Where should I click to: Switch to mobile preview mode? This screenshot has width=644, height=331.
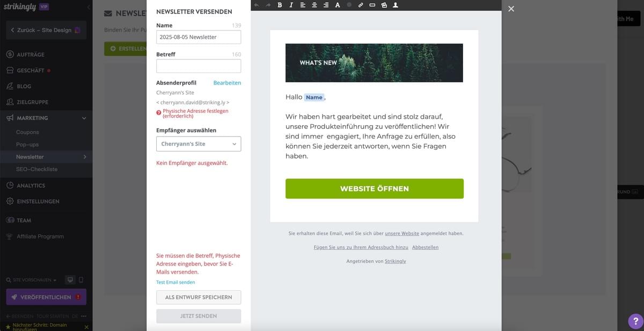(x=81, y=280)
